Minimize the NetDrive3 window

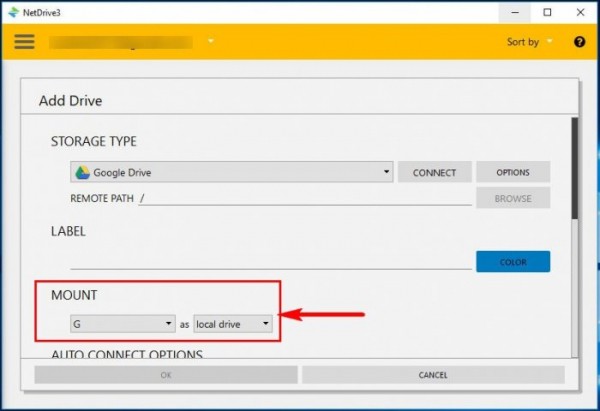coord(515,12)
